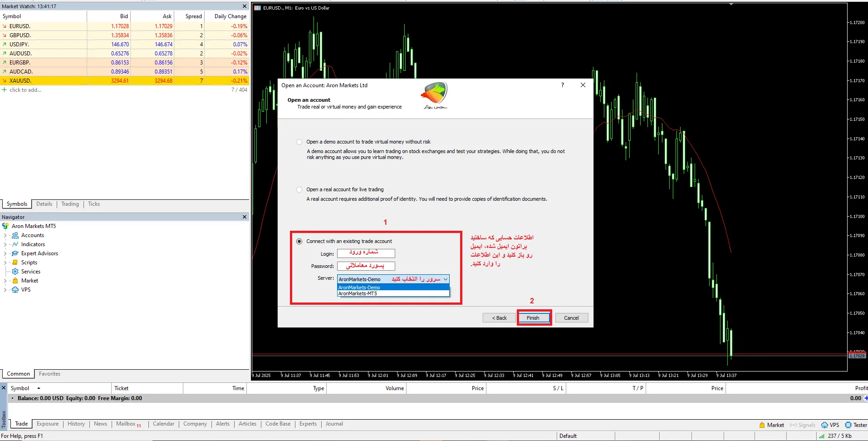
Task: Click the VPS cloud icon in Navigator
Action: (15, 290)
